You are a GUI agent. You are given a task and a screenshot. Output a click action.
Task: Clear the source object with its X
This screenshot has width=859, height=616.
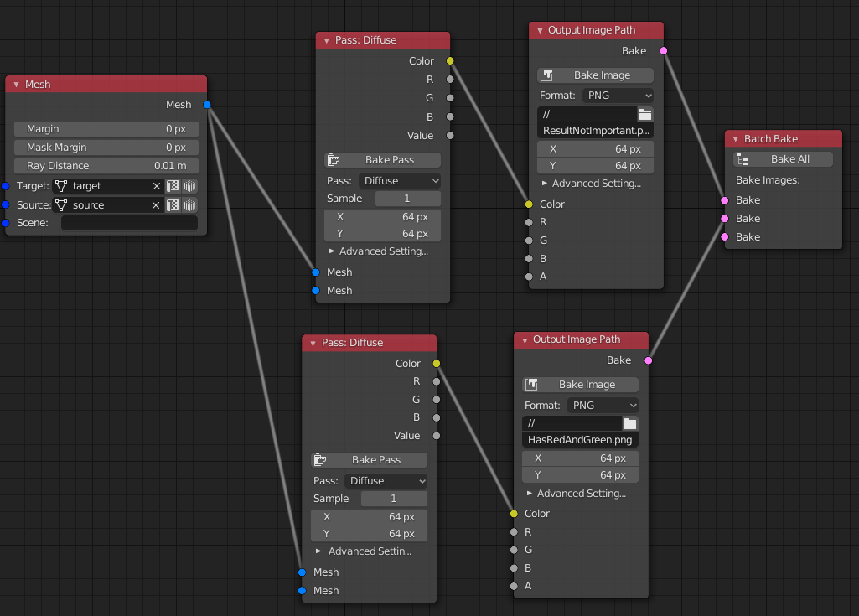(x=156, y=205)
